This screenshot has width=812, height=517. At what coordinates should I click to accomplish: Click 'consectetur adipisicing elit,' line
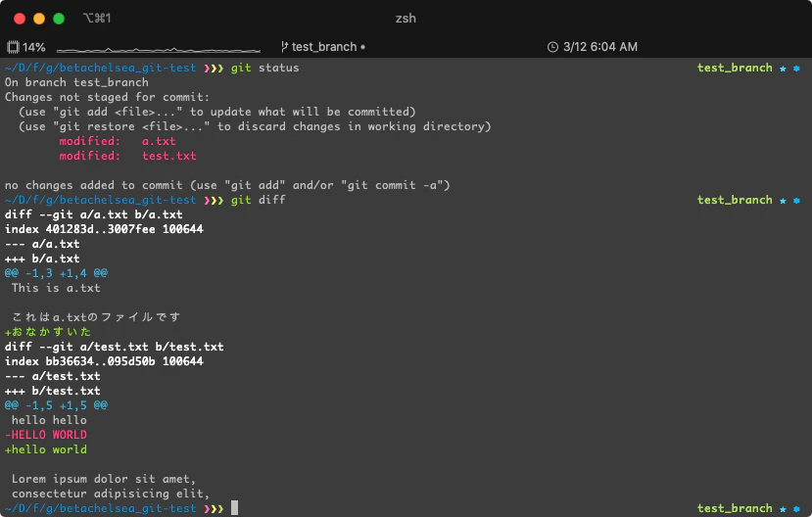pos(111,493)
